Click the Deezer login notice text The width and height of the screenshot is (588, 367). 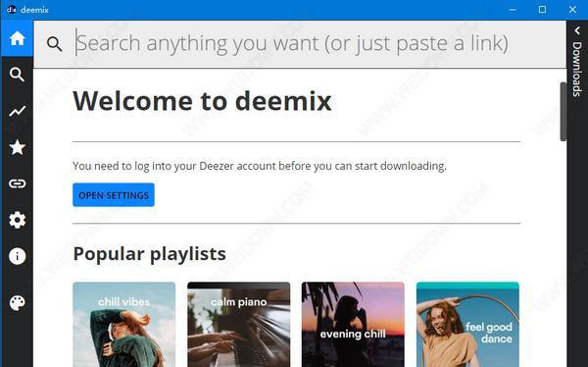(x=260, y=166)
